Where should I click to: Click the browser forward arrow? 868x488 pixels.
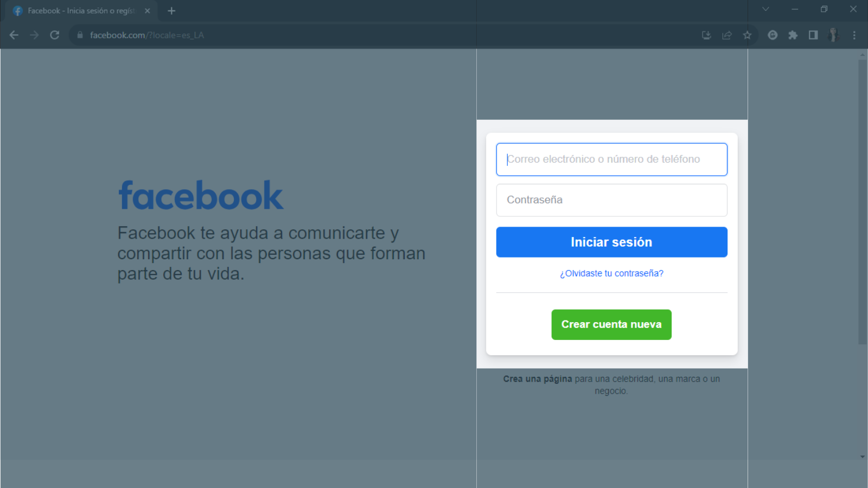click(34, 35)
